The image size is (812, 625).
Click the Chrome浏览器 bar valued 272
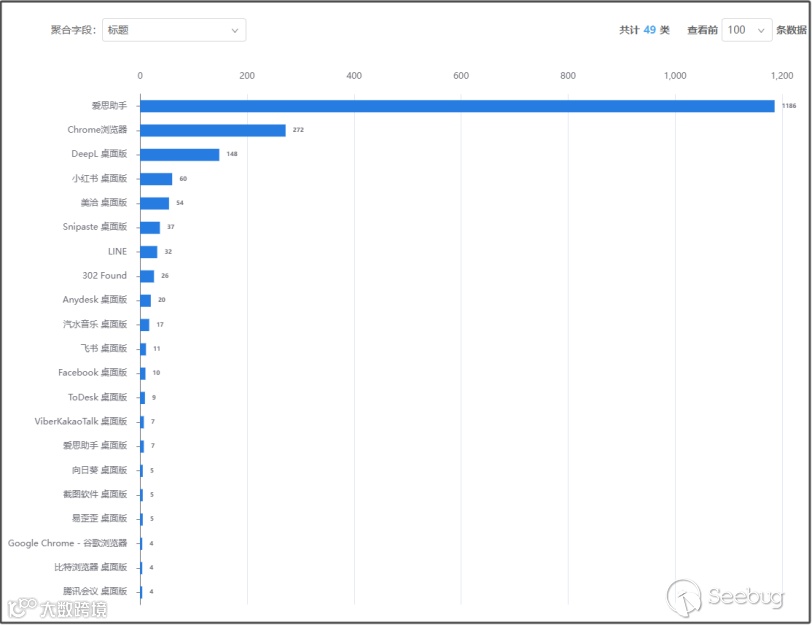(x=213, y=130)
